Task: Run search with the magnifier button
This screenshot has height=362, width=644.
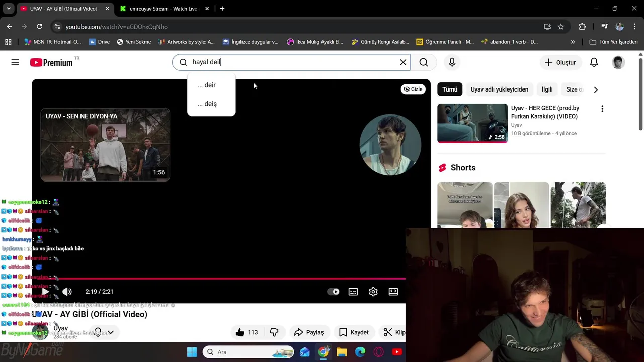Action: (424, 62)
